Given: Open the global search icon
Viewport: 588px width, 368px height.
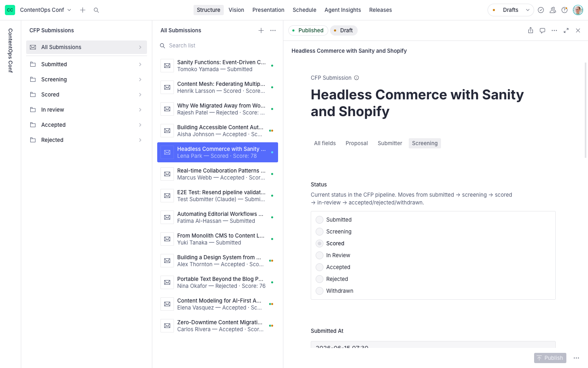Looking at the screenshot, I should point(96,10).
